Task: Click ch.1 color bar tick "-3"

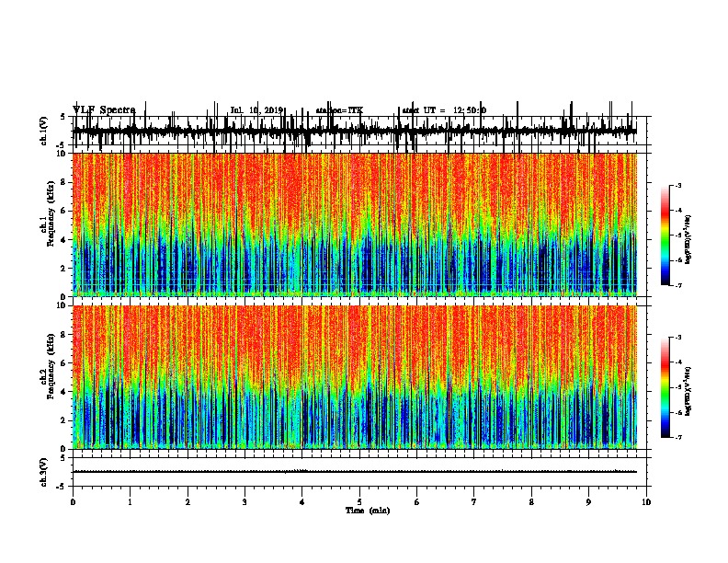Action: coord(677,185)
